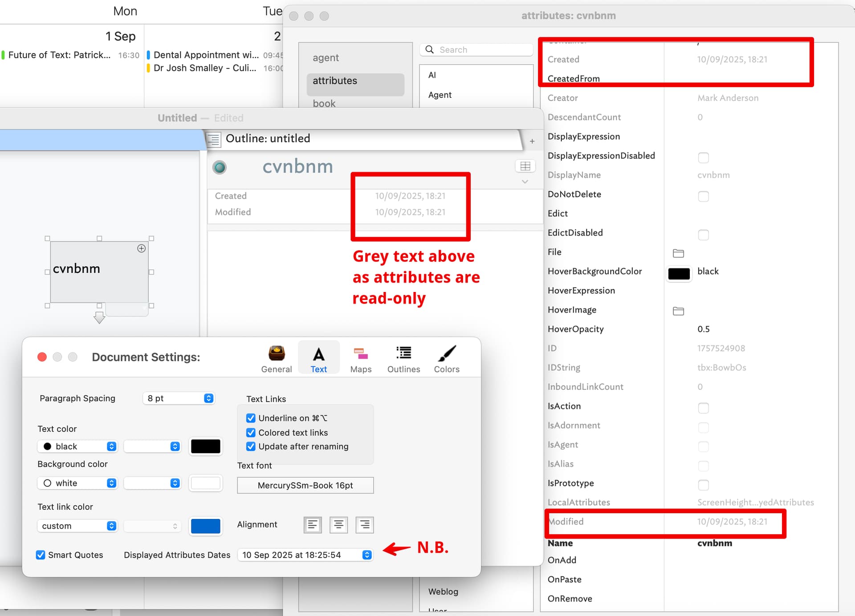
Task: Open Displayed Attributes Dates format dropdown
Action: pos(305,555)
